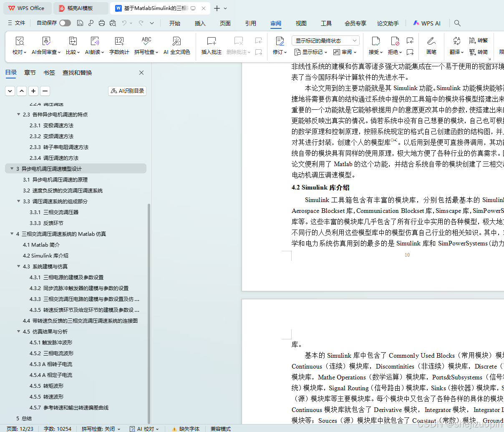Open AI合同审查 contract review
The height and width of the screenshot is (432, 504).
pyautogui.click(x=46, y=45)
